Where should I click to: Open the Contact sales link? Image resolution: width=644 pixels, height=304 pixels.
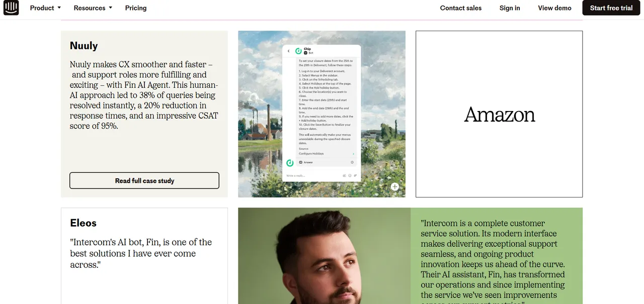(461, 8)
